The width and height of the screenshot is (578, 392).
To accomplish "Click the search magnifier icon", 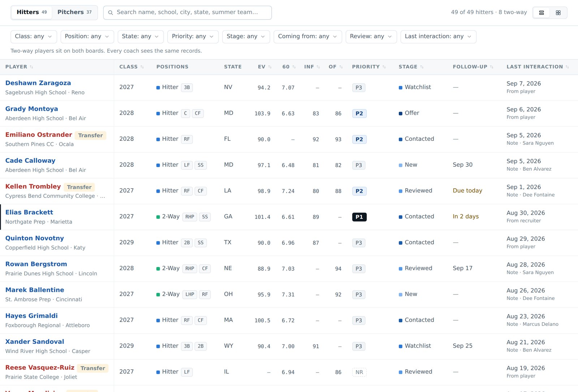I will (111, 13).
